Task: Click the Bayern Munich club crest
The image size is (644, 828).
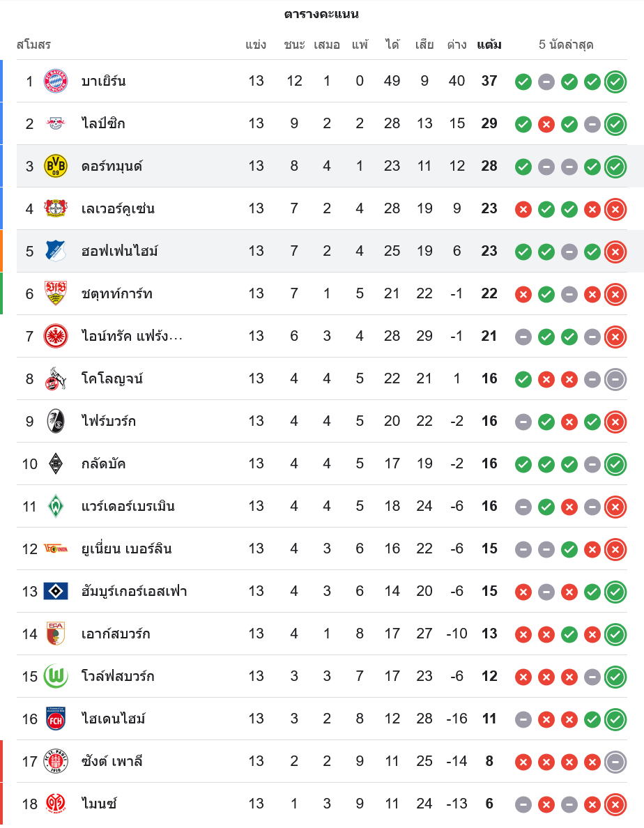Action: (x=56, y=81)
